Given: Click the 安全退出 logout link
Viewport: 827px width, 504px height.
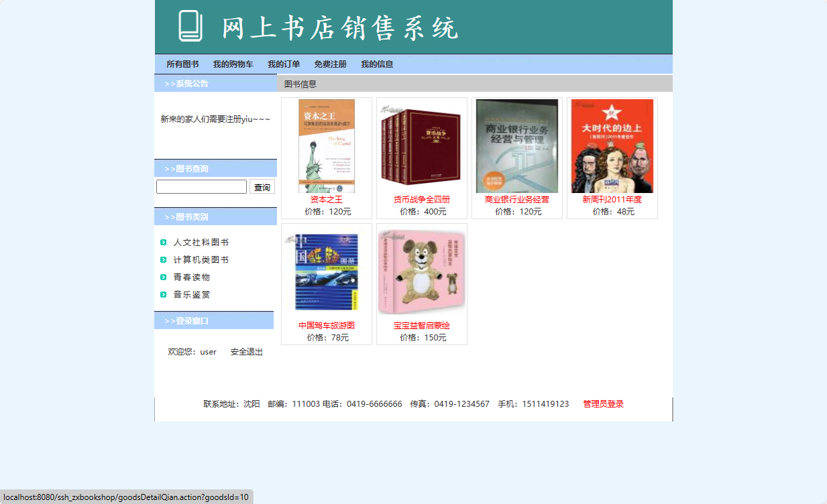Looking at the screenshot, I should [245, 351].
